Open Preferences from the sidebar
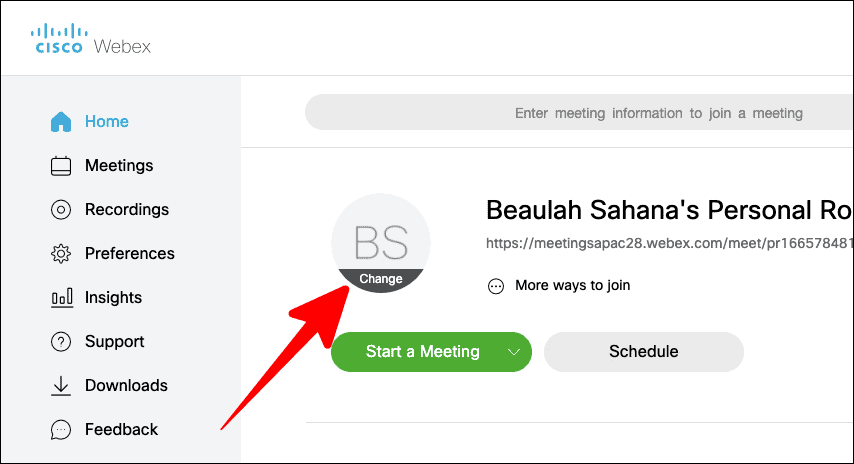 tap(130, 254)
